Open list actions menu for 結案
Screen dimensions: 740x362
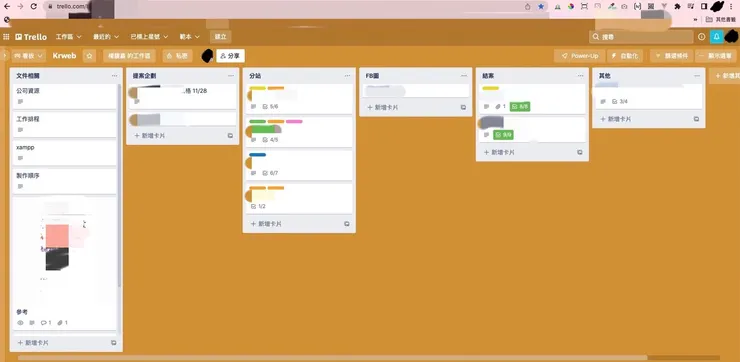(x=580, y=76)
